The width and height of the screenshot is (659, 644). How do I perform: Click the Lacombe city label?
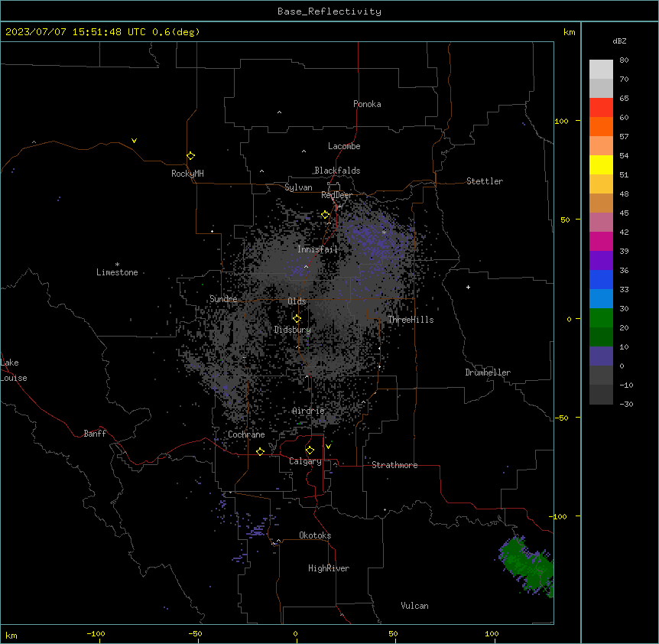[x=344, y=146]
